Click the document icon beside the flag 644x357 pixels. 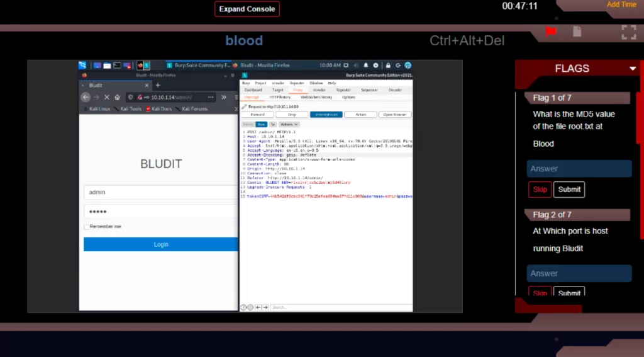pyautogui.click(x=577, y=31)
